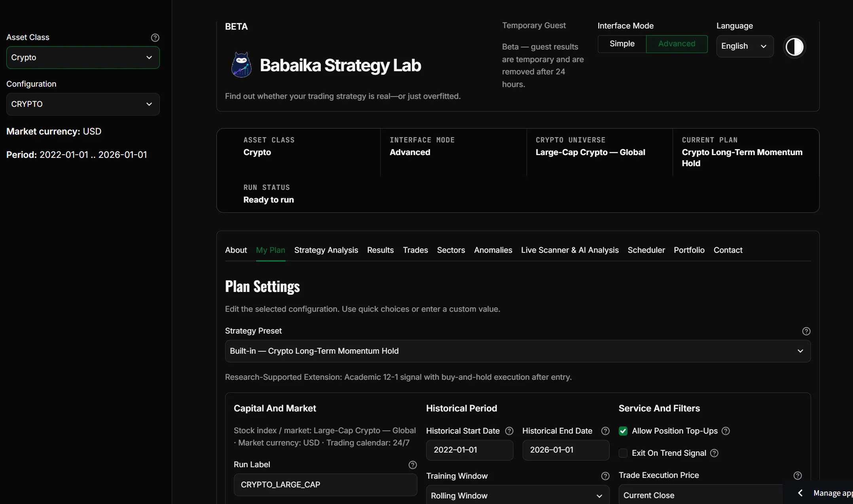Click the Large-Cap Crypto — Global universe value

(x=590, y=152)
